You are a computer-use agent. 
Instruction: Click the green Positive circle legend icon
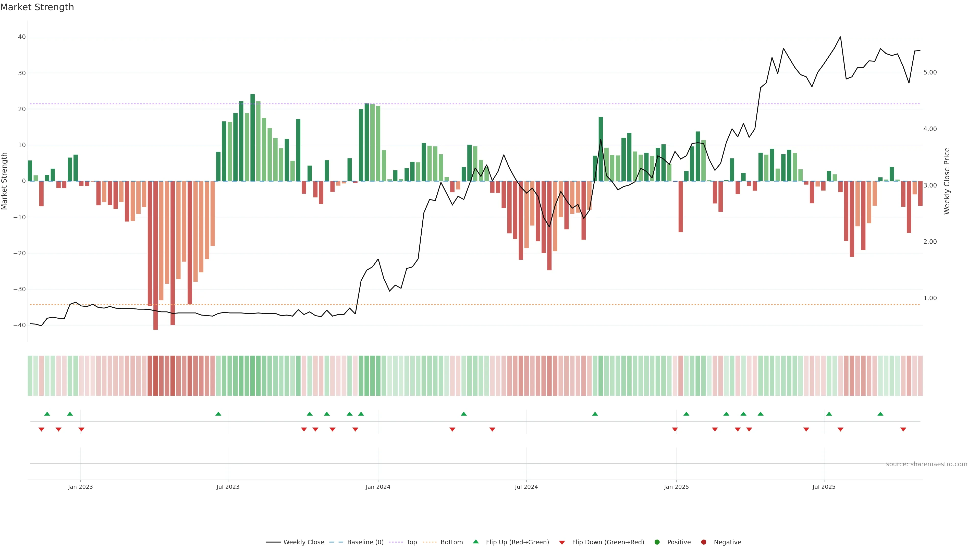pyautogui.click(x=657, y=542)
